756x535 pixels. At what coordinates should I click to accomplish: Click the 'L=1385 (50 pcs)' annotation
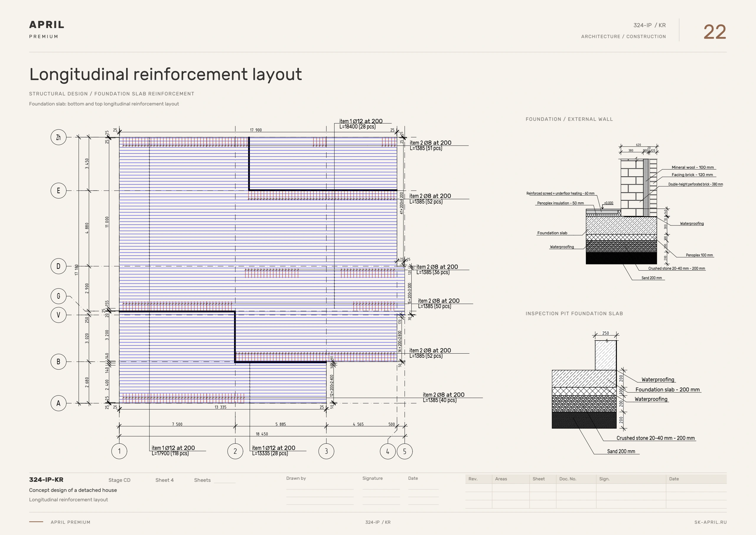[x=435, y=306]
